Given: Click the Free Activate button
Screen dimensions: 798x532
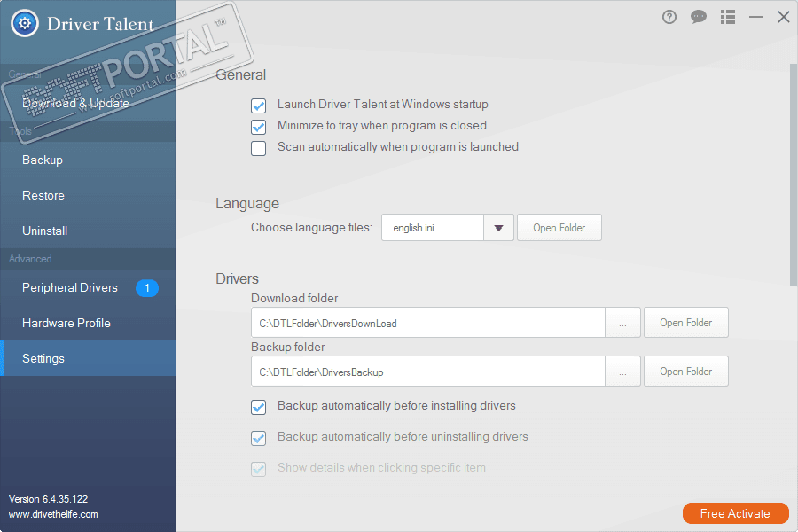Looking at the screenshot, I should click(735, 513).
